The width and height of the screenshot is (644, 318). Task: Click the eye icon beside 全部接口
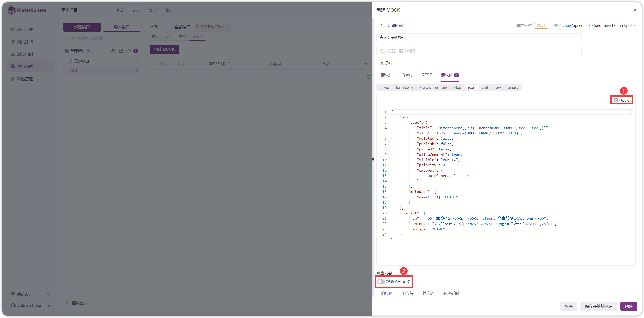click(113, 51)
